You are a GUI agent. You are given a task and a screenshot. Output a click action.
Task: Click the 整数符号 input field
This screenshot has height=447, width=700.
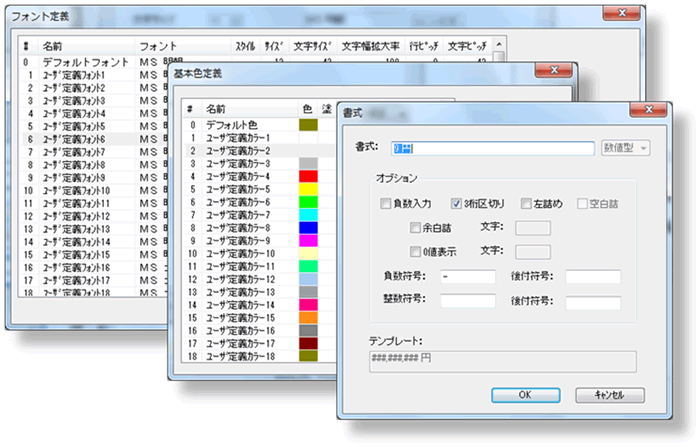468,301
